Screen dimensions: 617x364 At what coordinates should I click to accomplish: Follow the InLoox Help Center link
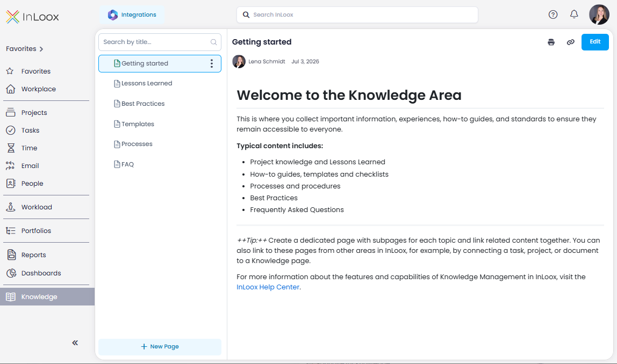(268, 287)
